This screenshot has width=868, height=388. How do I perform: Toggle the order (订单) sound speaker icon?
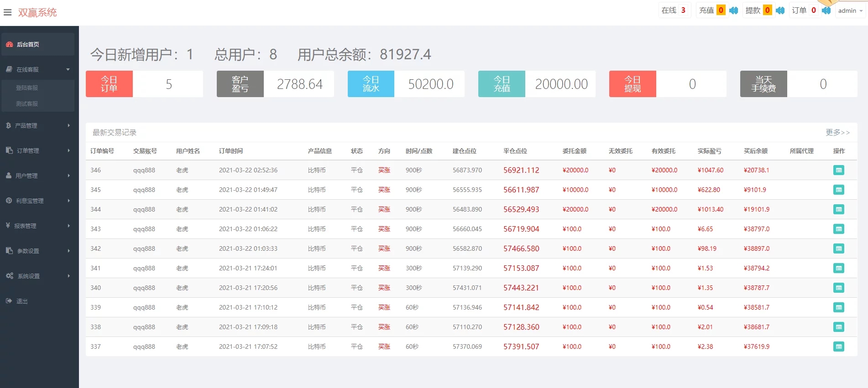tap(826, 10)
